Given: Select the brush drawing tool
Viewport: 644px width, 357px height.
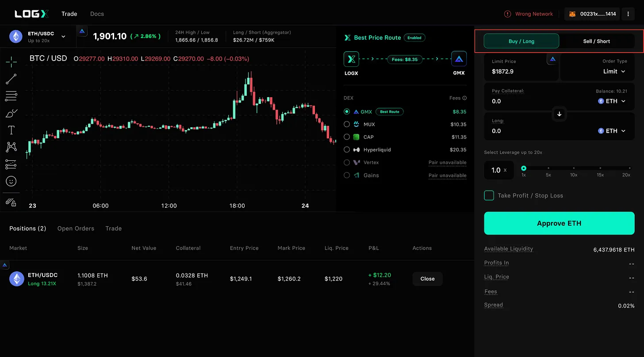Looking at the screenshot, I should 11,113.
